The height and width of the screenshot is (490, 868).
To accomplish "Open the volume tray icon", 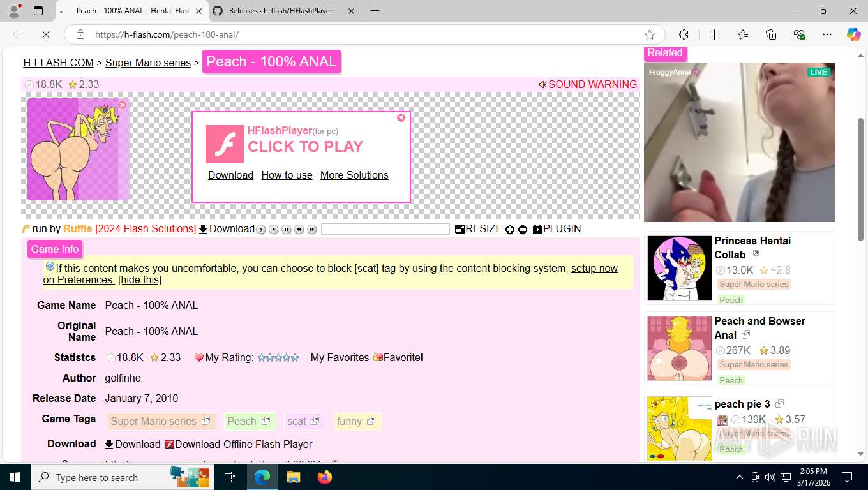I will 770,477.
